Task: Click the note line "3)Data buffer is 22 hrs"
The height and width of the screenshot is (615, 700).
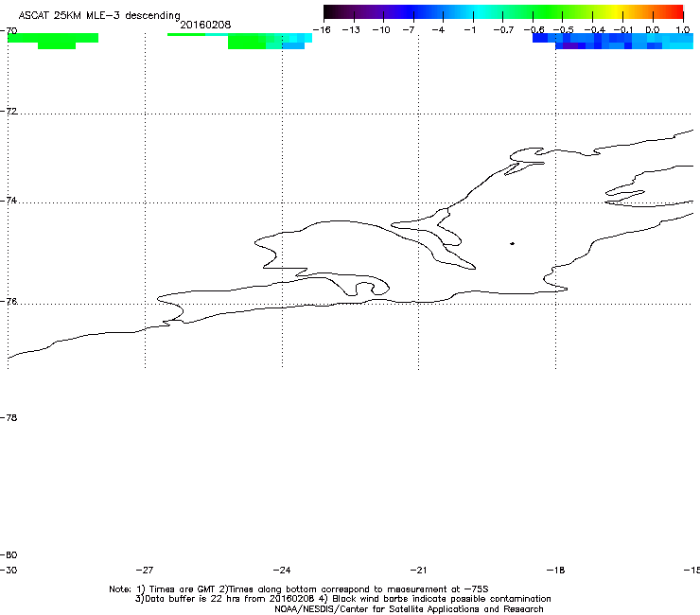Action: pos(342,599)
